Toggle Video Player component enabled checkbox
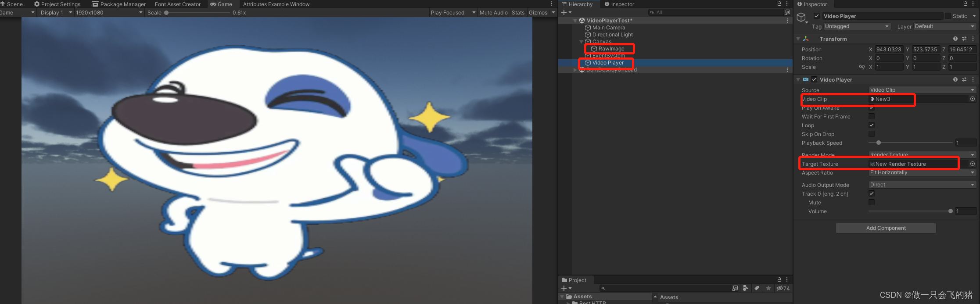The width and height of the screenshot is (980, 304). click(814, 79)
